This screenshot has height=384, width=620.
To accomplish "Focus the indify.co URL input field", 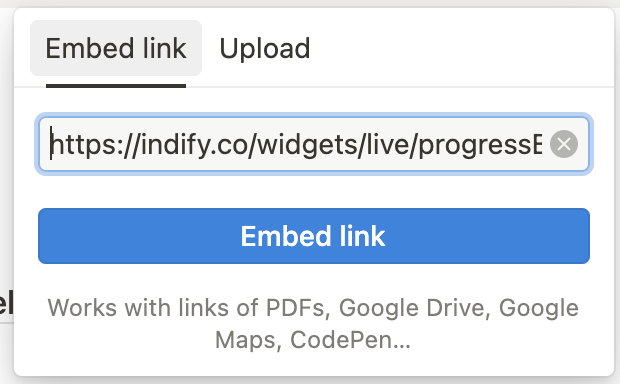I will point(314,144).
